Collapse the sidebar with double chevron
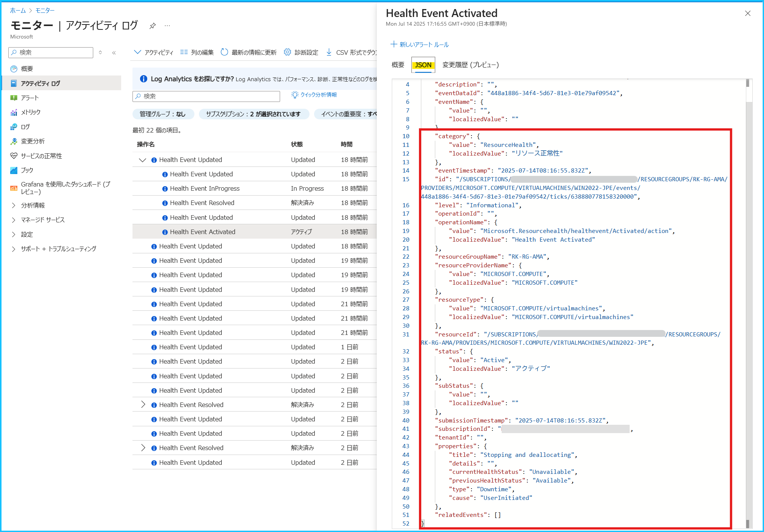This screenshot has width=764, height=532. (114, 52)
